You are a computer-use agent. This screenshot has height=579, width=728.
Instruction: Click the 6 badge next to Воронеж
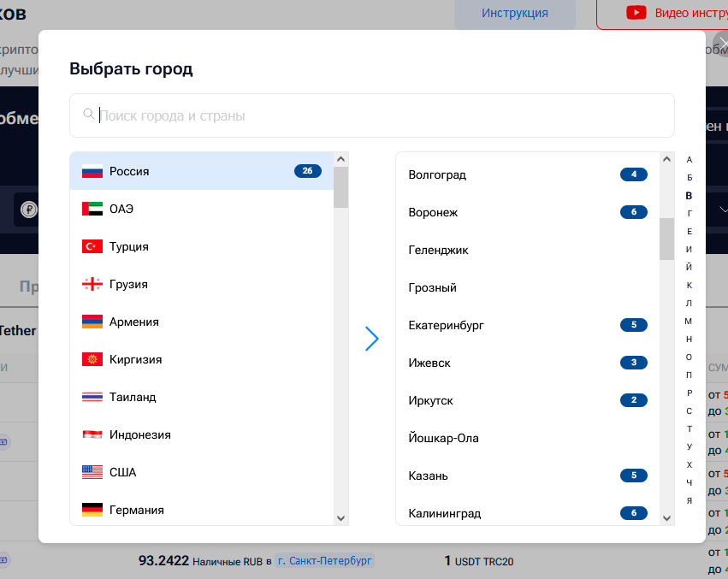click(x=634, y=212)
